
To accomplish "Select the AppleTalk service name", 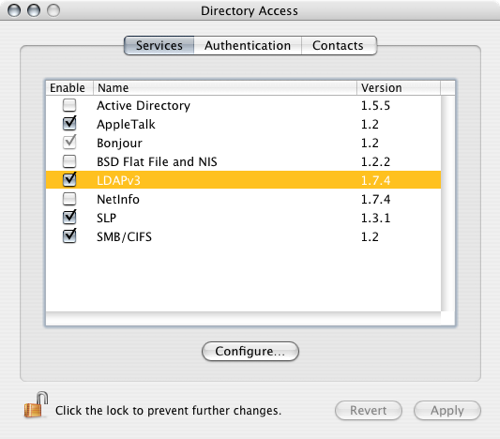I will 126,124.
